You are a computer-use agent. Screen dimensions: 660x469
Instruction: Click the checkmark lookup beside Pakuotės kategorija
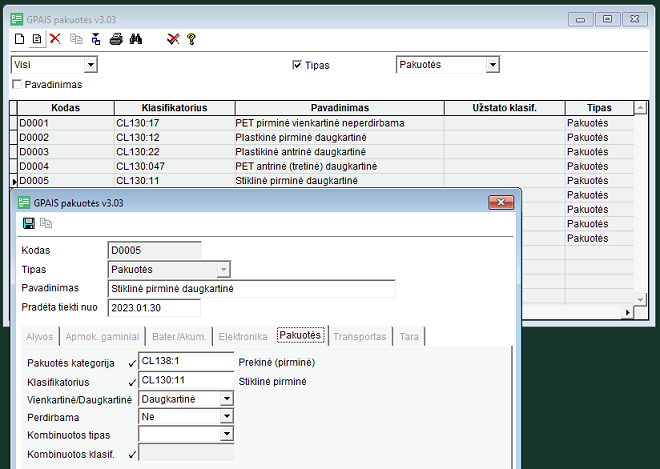coord(132,363)
